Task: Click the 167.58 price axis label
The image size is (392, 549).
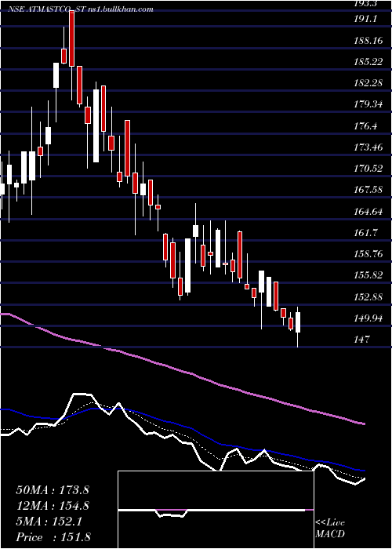Action: [x=368, y=190]
